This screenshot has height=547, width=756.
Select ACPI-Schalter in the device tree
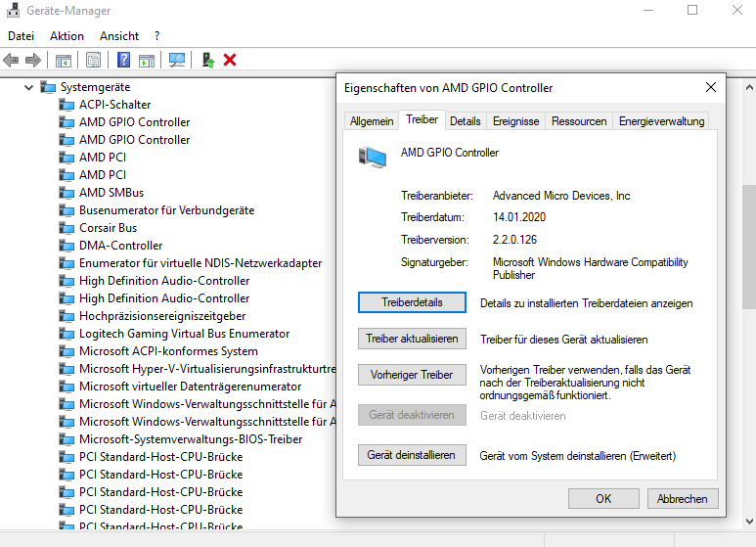(114, 105)
